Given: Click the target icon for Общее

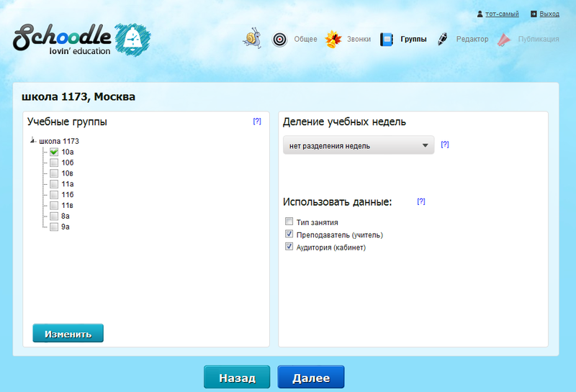Looking at the screenshot, I should pyautogui.click(x=279, y=40).
